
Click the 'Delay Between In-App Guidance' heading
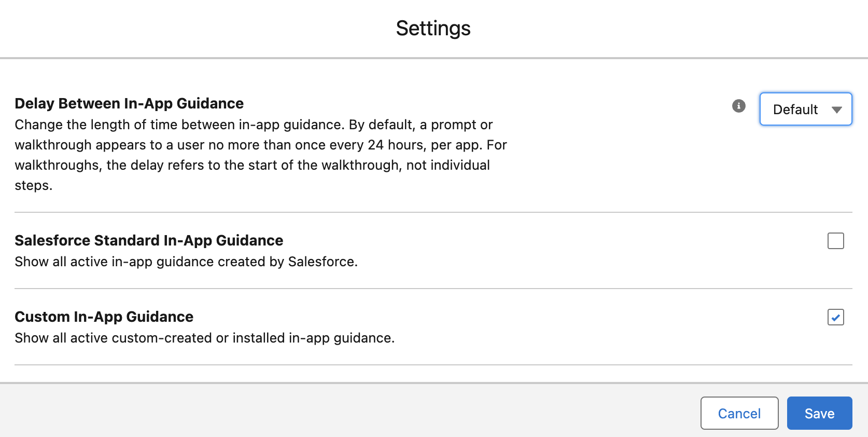click(129, 103)
